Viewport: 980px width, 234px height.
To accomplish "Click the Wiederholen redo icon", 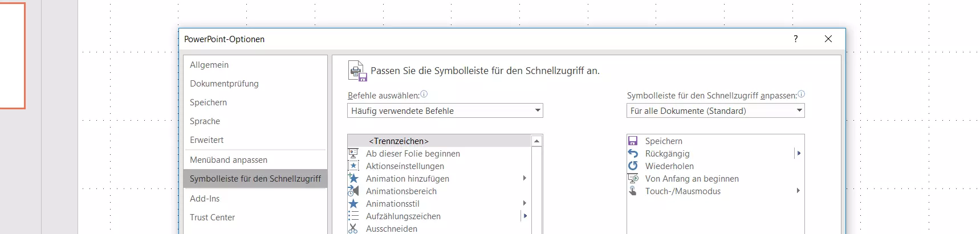I will pos(633,166).
